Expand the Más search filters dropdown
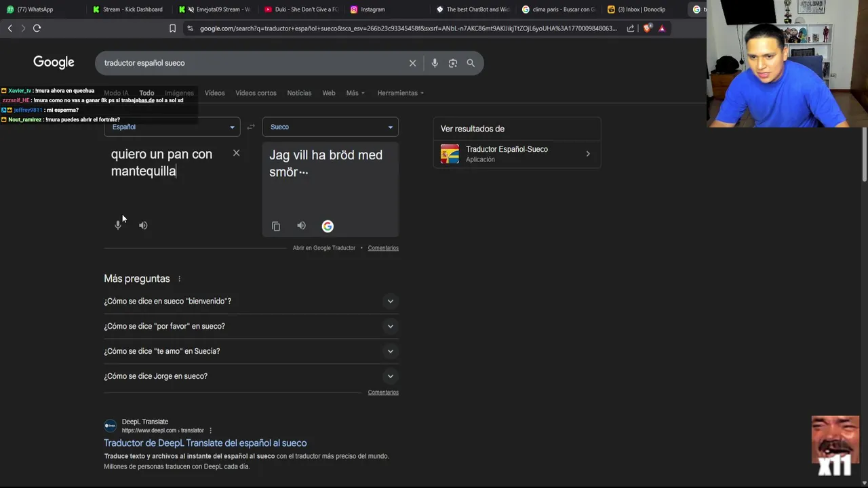The image size is (868, 488). coord(355,93)
